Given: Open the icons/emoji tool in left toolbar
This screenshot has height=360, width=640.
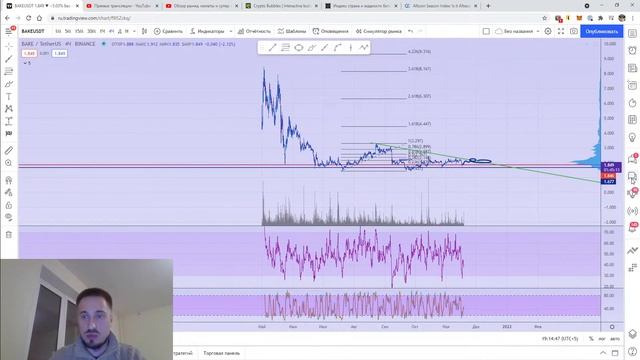Looking at the screenshot, I should (9, 133).
